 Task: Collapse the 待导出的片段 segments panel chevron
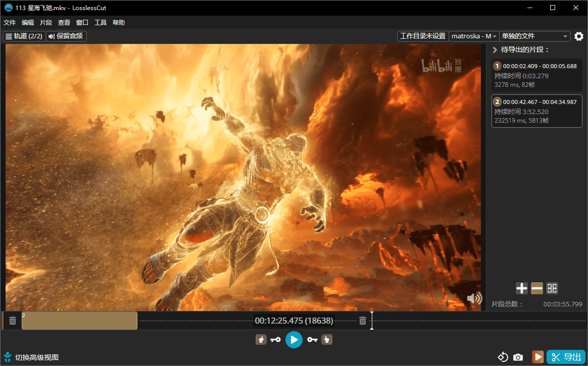495,50
